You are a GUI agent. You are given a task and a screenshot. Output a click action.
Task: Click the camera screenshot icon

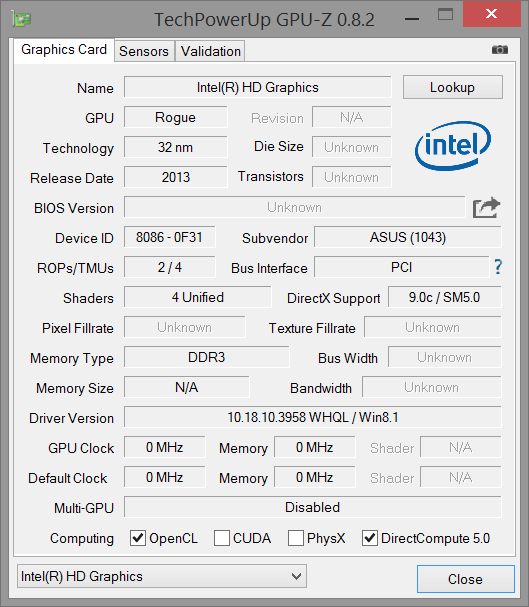[500, 50]
